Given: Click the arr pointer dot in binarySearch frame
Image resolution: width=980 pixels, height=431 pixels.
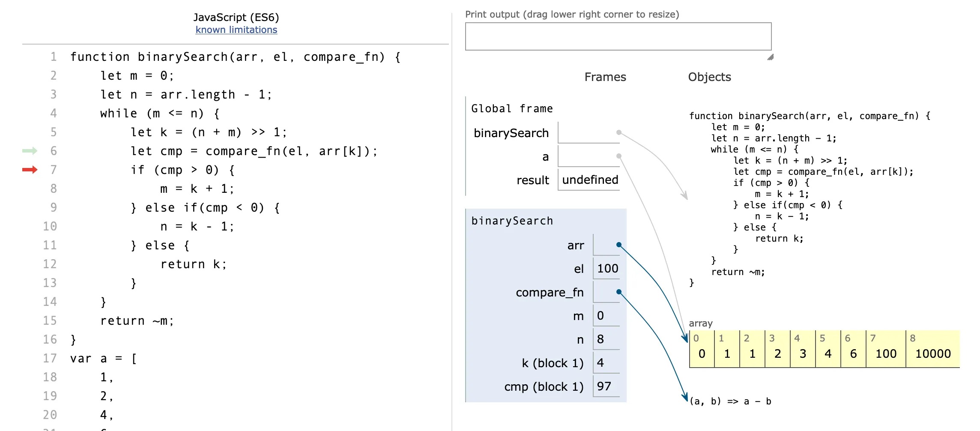Looking at the screenshot, I should pos(619,245).
